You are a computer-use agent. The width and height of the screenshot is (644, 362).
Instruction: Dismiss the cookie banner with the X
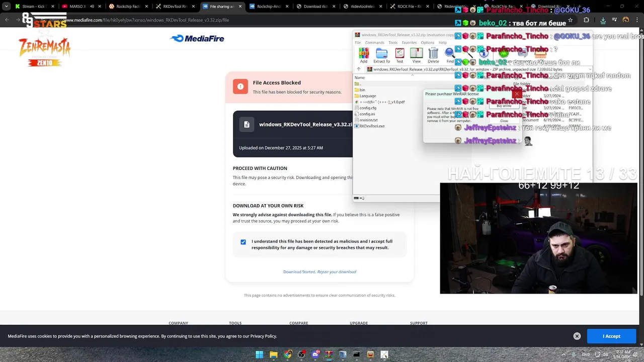coord(577,336)
